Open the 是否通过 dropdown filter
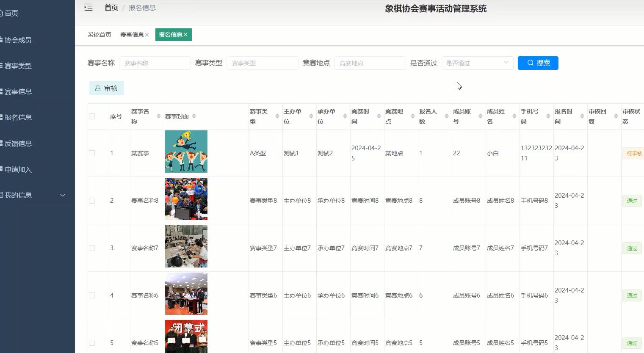644x353 pixels. pos(477,63)
